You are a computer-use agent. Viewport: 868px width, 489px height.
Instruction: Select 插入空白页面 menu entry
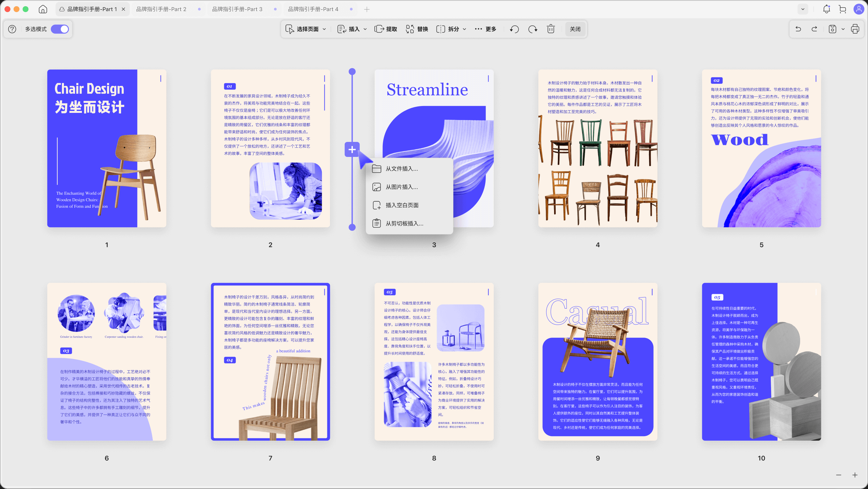pyautogui.click(x=402, y=205)
